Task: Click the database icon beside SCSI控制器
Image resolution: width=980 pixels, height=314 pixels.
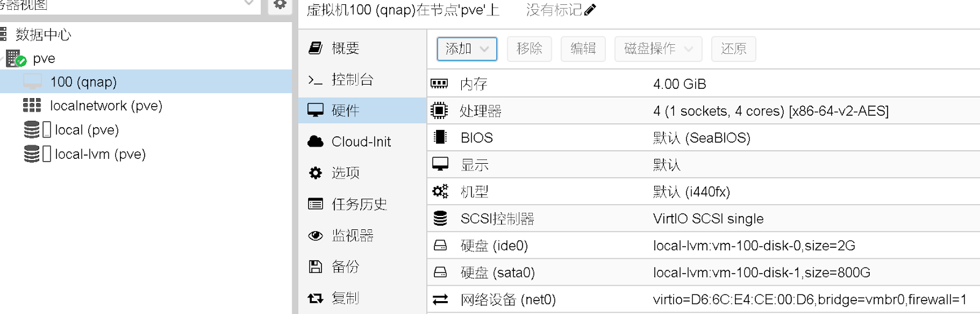Action: click(440, 218)
